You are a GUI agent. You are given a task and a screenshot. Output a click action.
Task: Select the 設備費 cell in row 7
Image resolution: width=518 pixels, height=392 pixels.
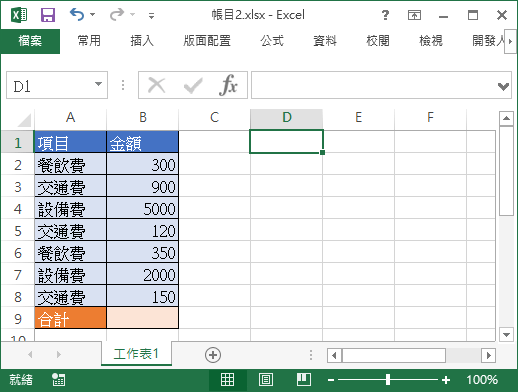pos(70,275)
